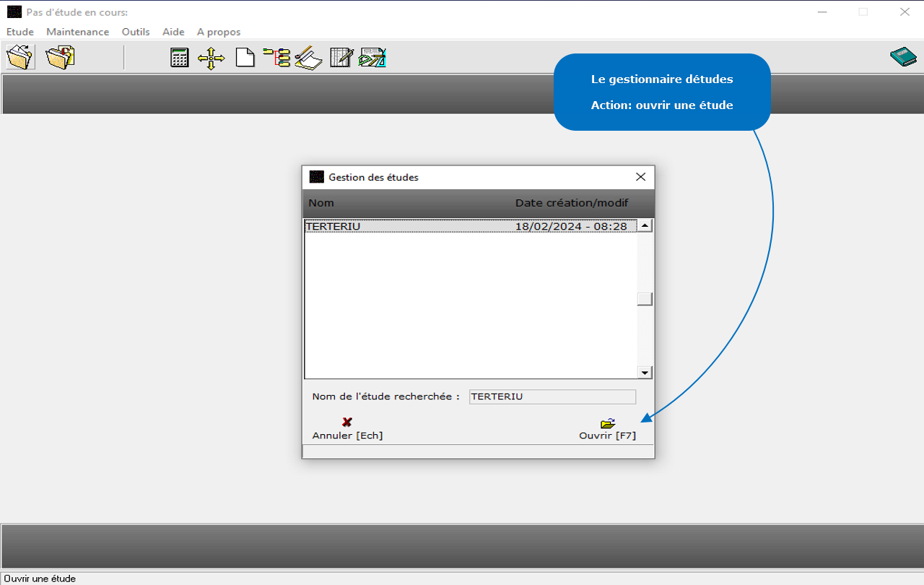
Task: Click the list scrollbar up arrow
Action: pos(645,226)
